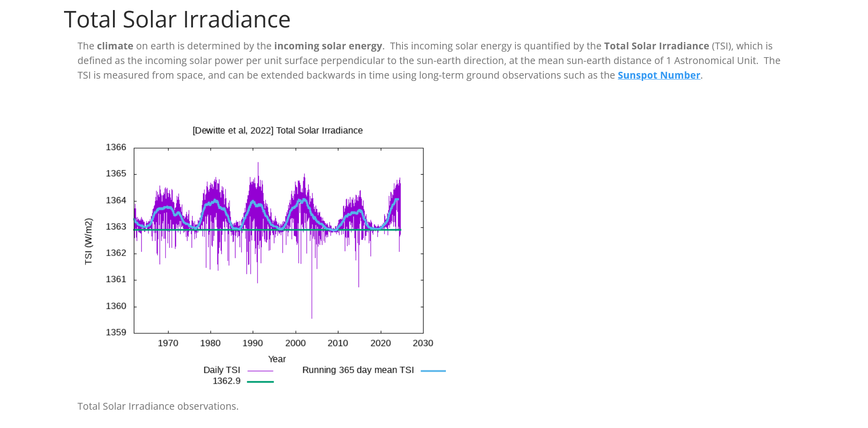The width and height of the screenshot is (868, 428).
Task: Click the "Total Solar Irradiance observations." caption
Action: click(158, 407)
